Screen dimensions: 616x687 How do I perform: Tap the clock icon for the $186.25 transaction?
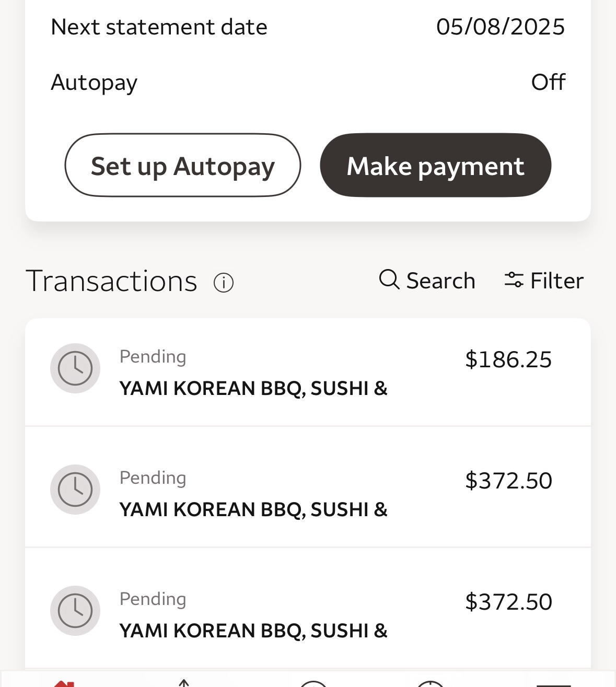point(75,368)
